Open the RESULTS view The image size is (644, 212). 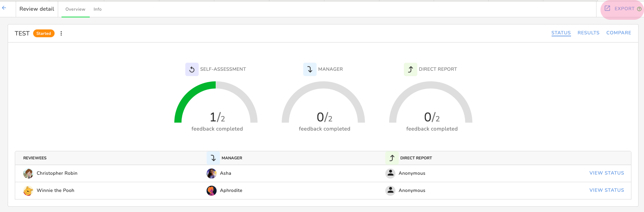point(588,33)
